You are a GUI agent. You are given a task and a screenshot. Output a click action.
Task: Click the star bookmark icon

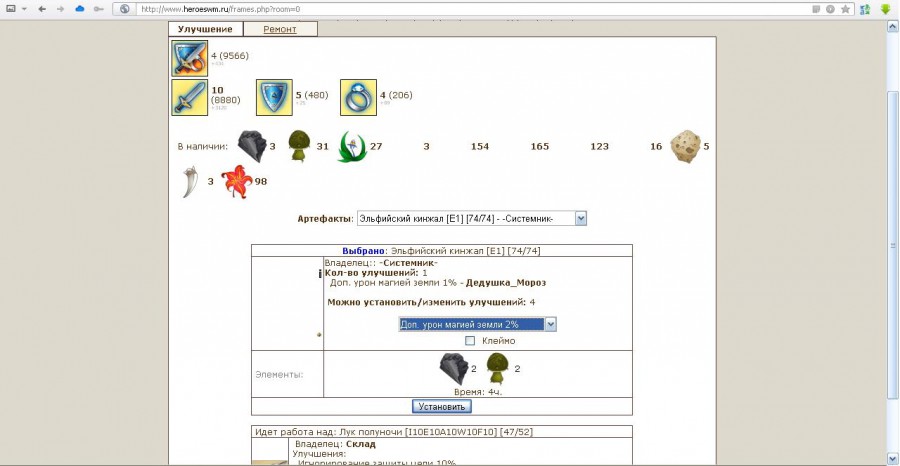[x=845, y=9]
